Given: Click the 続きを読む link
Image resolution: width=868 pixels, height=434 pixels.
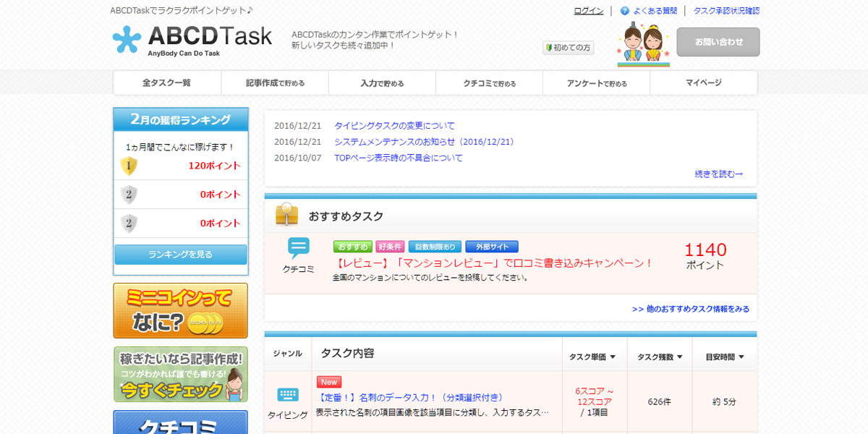Looking at the screenshot, I should [718, 174].
